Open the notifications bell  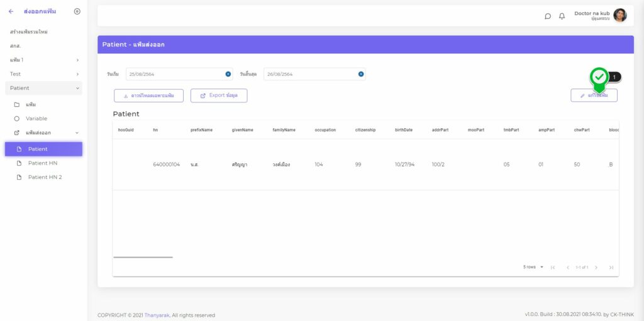(562, 16)
